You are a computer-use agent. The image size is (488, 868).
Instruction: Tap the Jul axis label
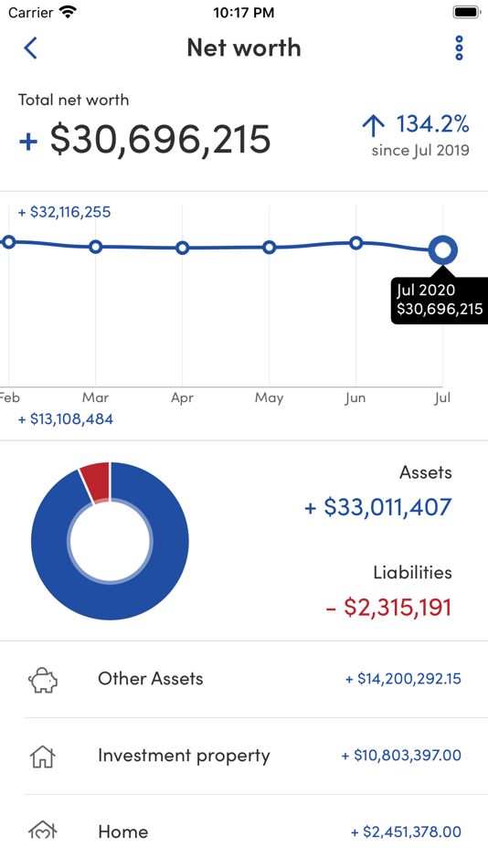(x=442, y=398)
